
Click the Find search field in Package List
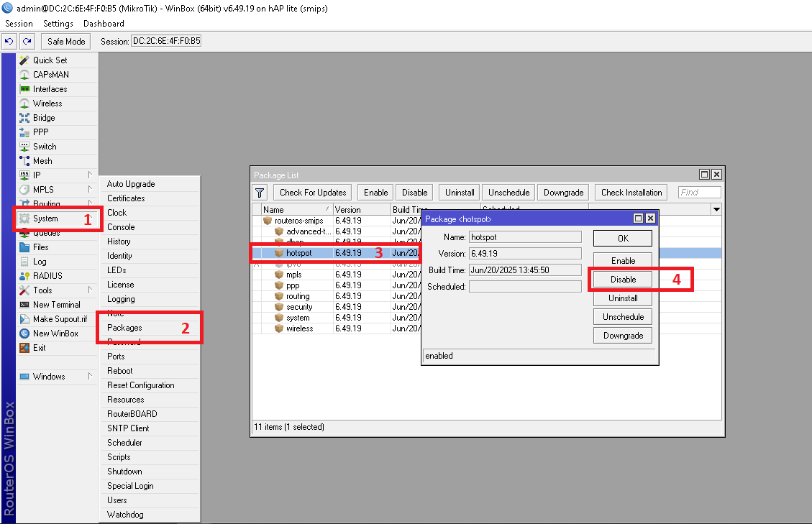pyautogui.click(x=699, y=193)
